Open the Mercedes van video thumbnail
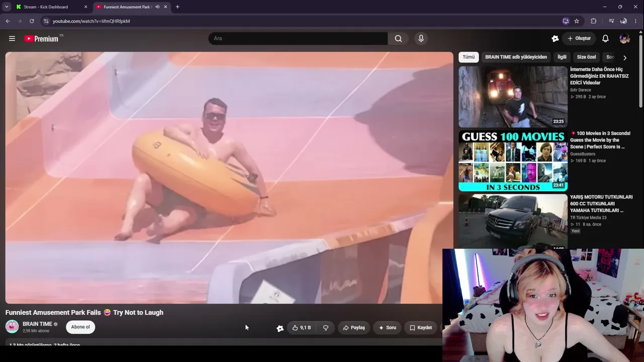 [513, 221]
